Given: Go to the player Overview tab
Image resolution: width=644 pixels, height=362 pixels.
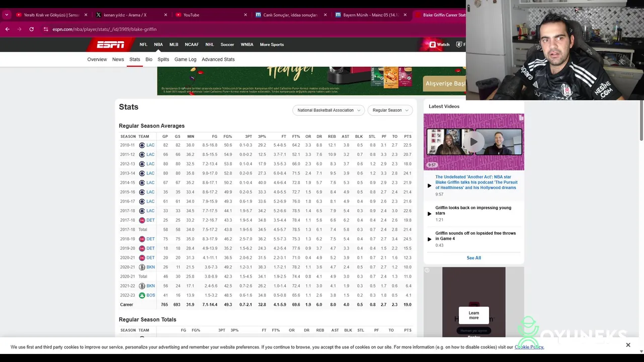Looking at the screenshot, I should 97,59.
